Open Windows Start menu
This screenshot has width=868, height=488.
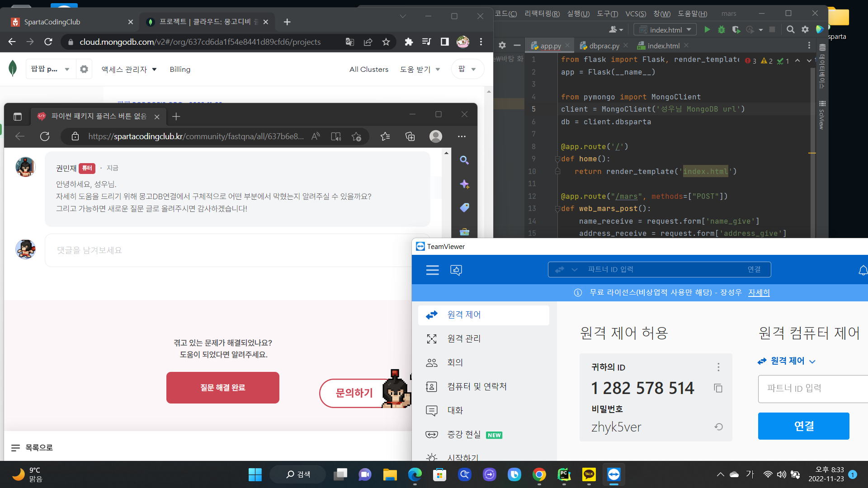(255, 474)
